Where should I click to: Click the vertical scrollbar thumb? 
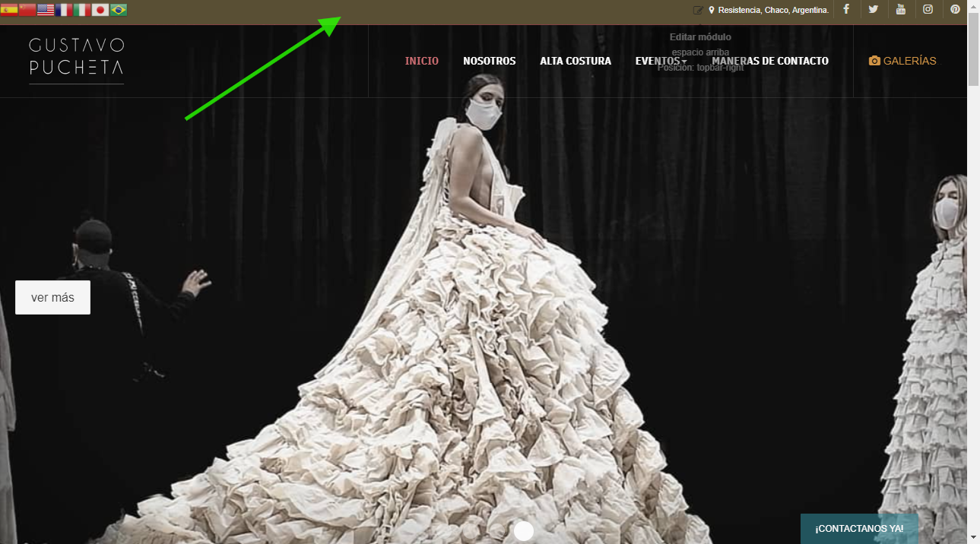[973, 49]
